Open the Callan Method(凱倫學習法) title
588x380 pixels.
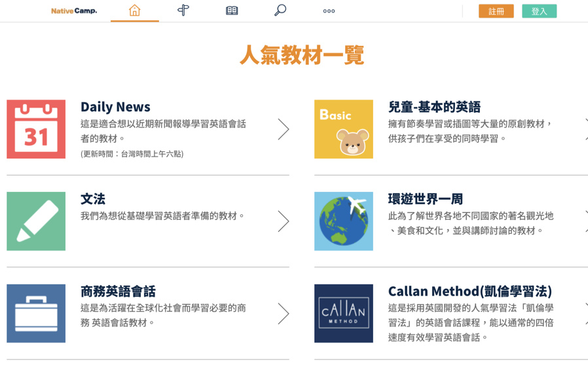coord(470,291)
